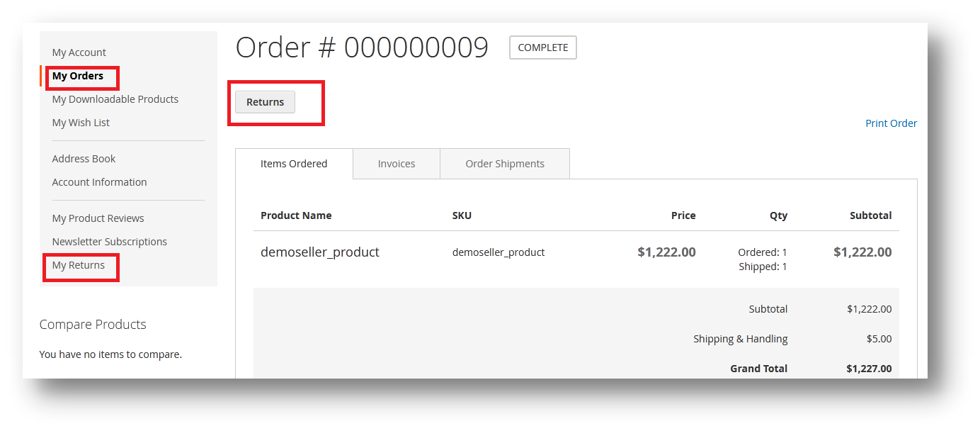
Task: Click the demoseller_product SKU value
Action: 498,252
